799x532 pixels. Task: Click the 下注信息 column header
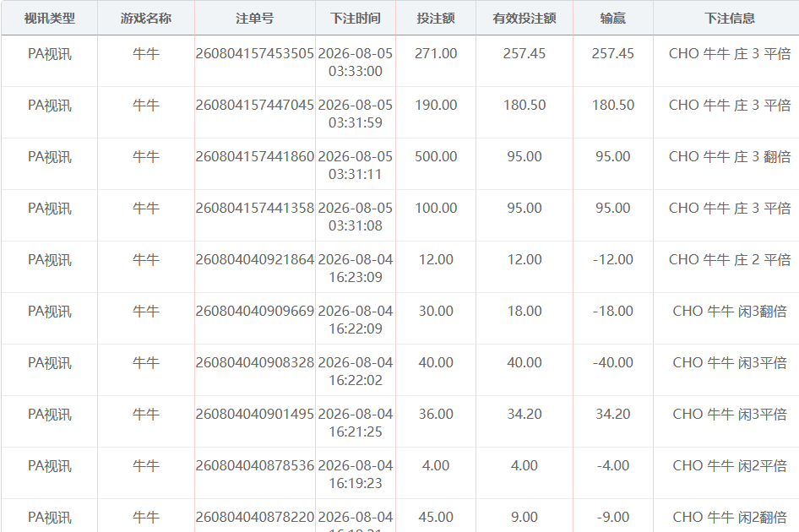(730, 19)
